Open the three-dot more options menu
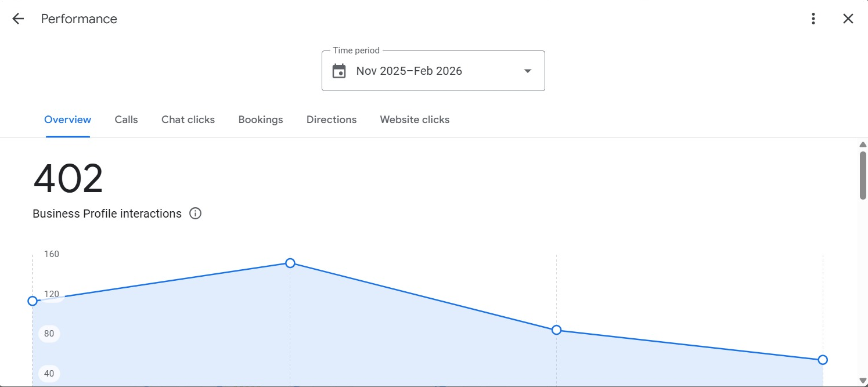The image size is (868, 387). pyautogui.click(x=813, y=19)
